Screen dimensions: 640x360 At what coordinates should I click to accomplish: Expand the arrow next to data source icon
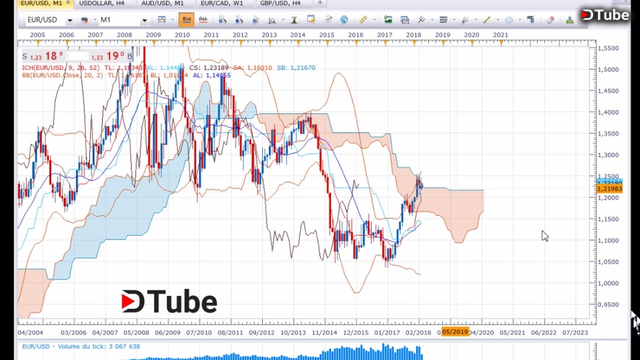point(95,20)
